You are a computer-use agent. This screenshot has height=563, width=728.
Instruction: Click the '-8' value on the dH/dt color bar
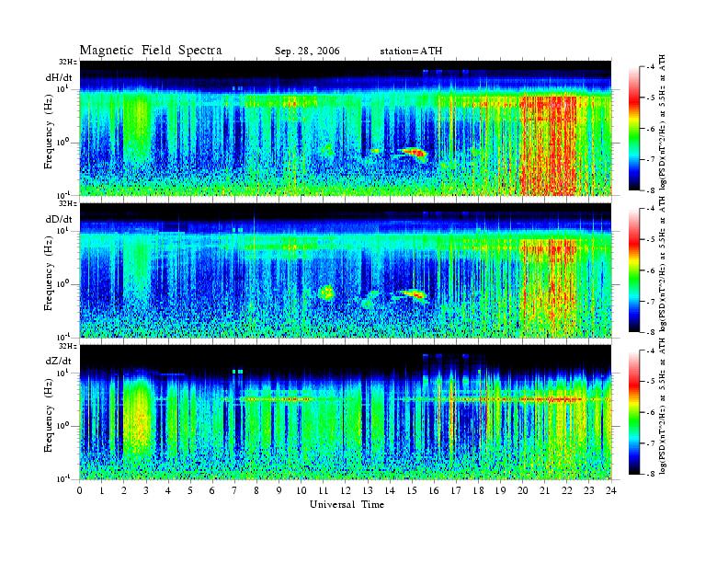651,190
